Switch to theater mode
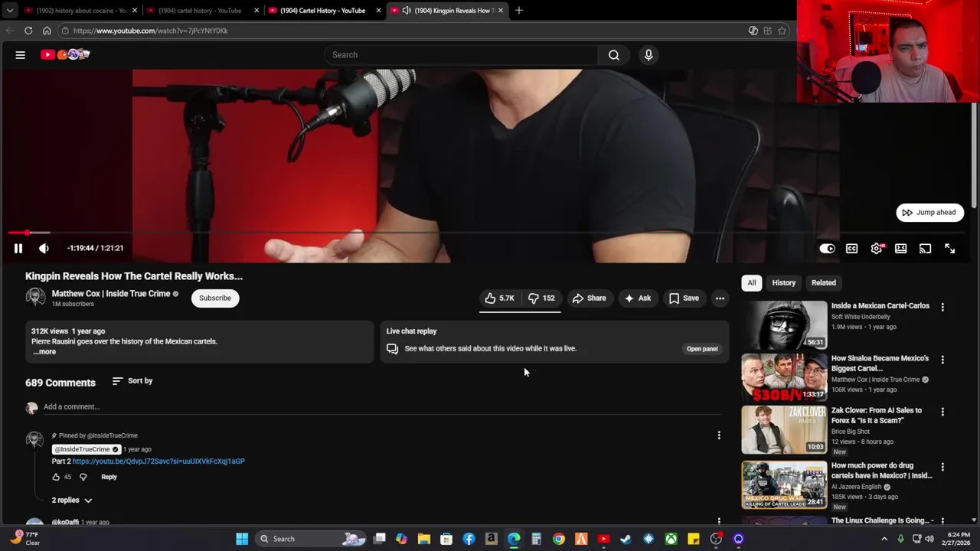The height and width of the screenshot is (551, 980). pos(900,249)
